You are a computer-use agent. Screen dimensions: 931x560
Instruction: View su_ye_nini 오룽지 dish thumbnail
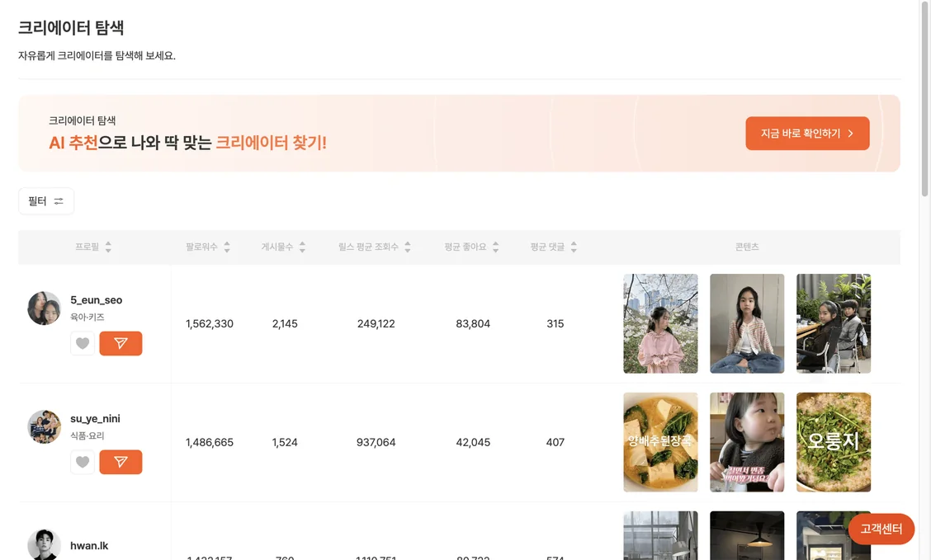click(x=834, y=442)
